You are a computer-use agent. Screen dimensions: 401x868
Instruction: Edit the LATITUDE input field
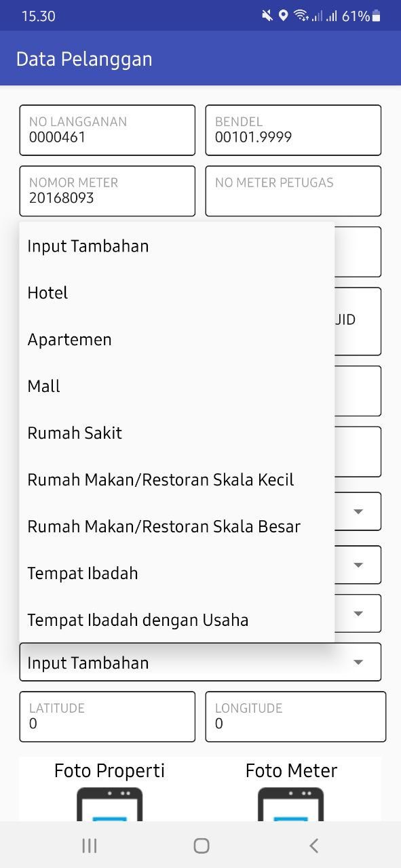click(107, 717)
